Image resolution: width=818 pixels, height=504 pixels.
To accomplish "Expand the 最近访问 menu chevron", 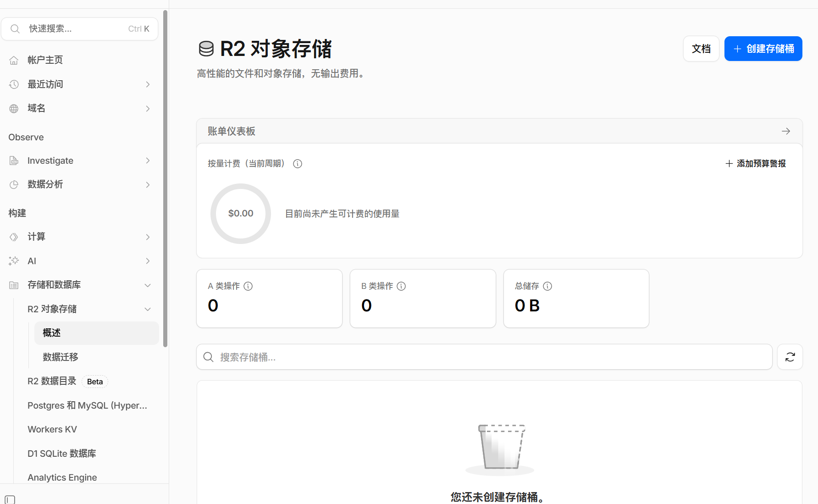I will 148,84.
